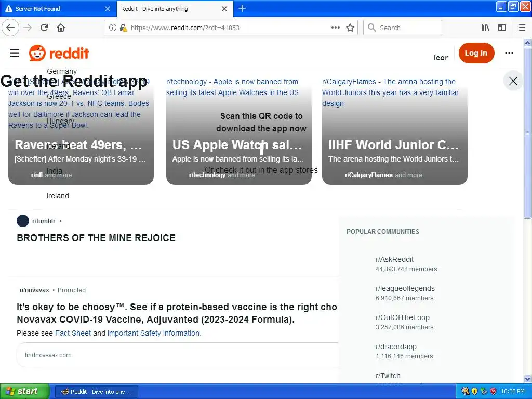Click the page scrollbar up arrow
The image size is (532, 399).
tap(527, 43)
